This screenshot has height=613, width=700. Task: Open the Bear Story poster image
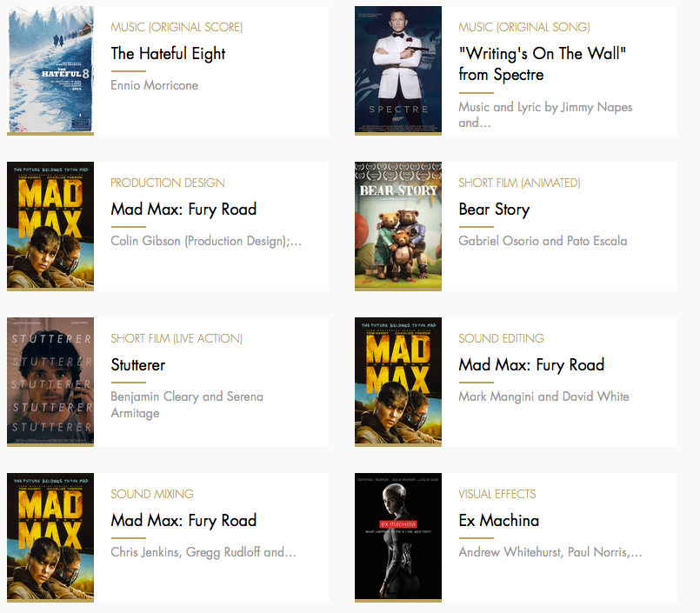click(398, 226)
